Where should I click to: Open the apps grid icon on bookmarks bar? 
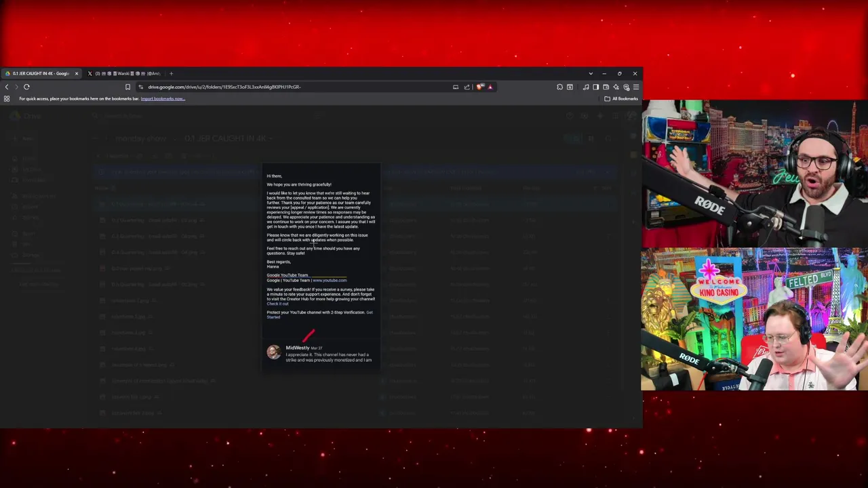[7, 99]
